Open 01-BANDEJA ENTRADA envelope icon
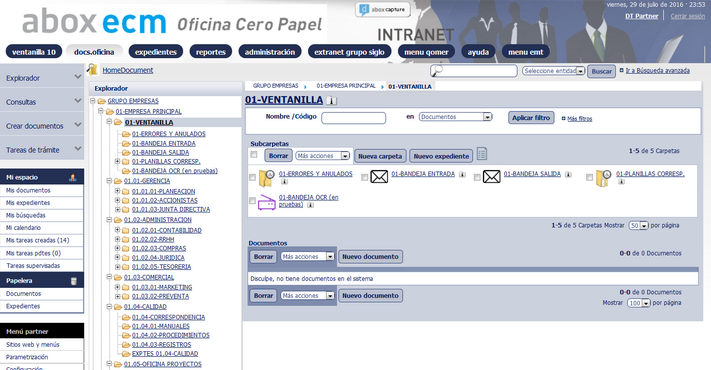 point(379,176)
